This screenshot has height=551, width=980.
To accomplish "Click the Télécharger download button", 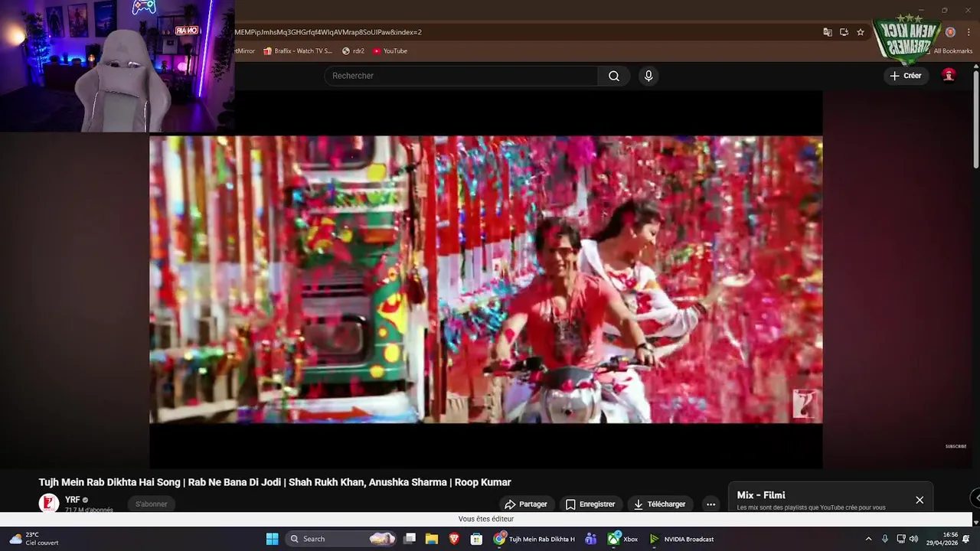I will point(658,504).
